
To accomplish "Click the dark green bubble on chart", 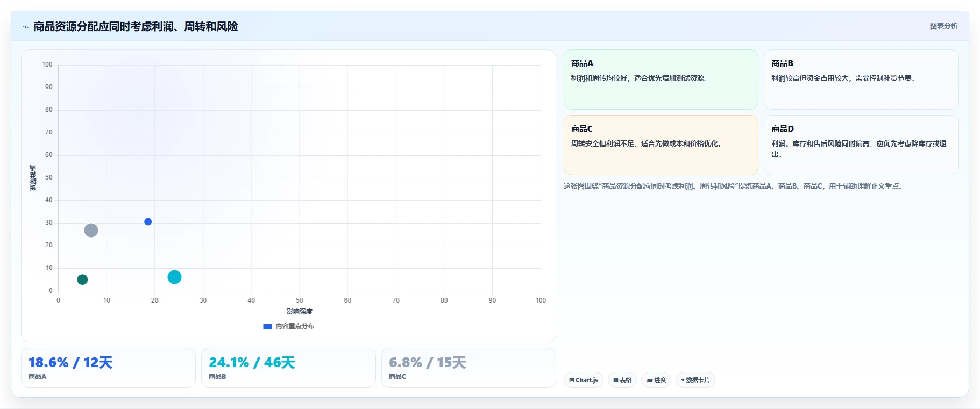I will click(x=82, y=279).
